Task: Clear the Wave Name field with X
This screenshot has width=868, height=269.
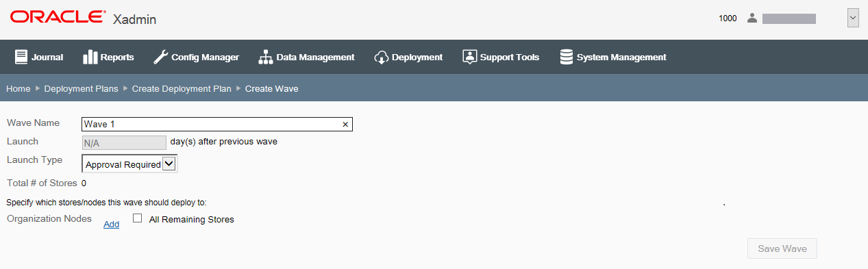Action: [345, 125]
